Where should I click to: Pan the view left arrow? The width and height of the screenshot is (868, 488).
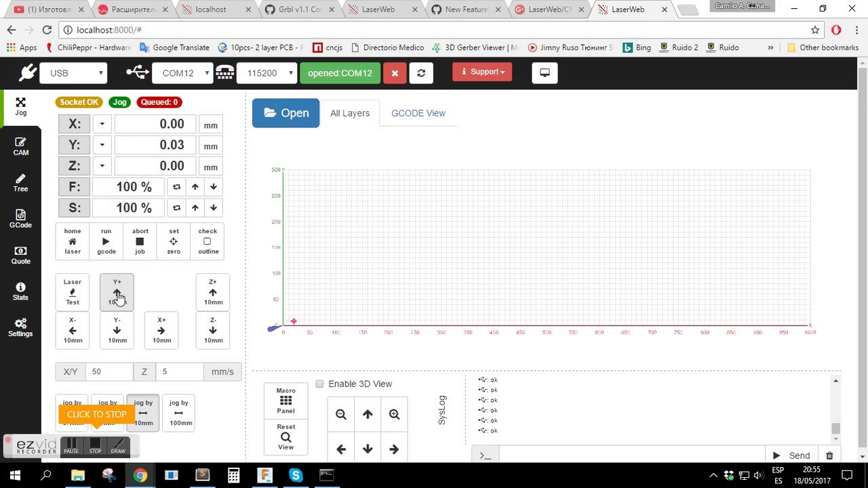(x=341, y=449)
